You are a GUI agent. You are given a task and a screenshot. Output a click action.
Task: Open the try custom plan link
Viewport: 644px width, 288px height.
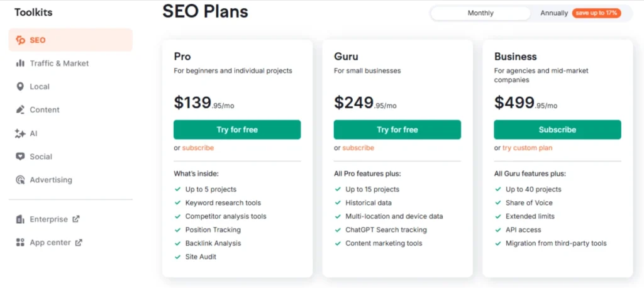[528, 148]
